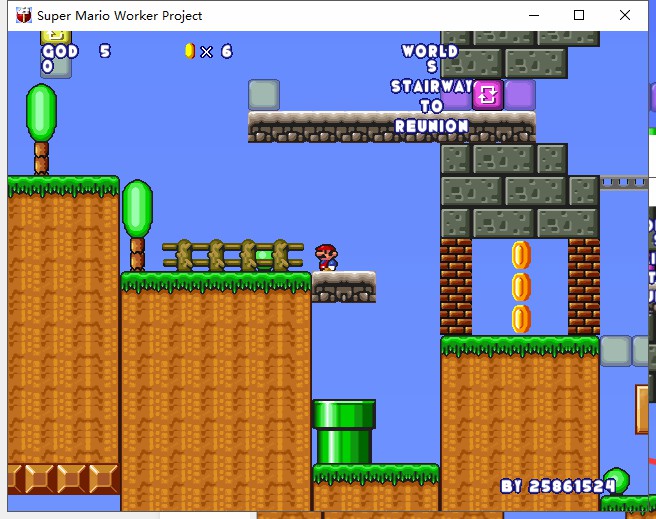Click the 'GOD' player name text
656x519 pixels.
pyautogui.click(x=60, y=51)
